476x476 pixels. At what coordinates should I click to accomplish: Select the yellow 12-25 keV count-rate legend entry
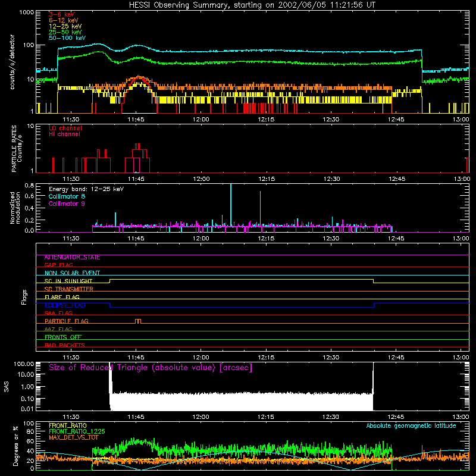pyautogui.click(x=65, y=26)
